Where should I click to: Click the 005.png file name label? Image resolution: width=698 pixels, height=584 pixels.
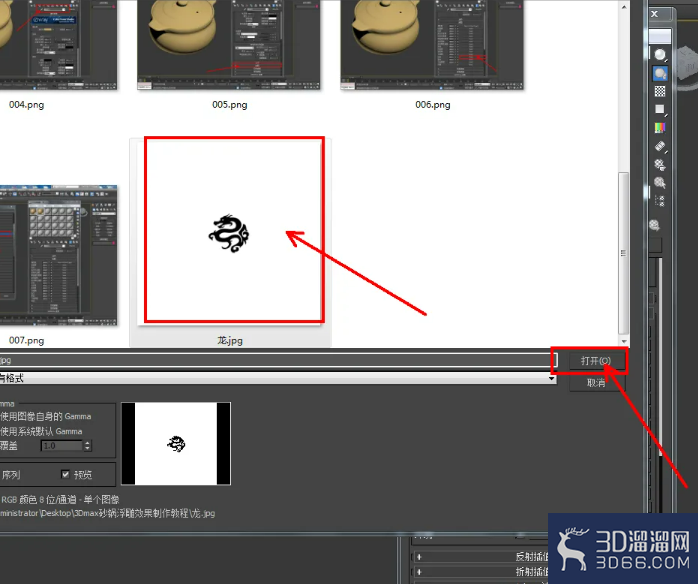(230, 105)
